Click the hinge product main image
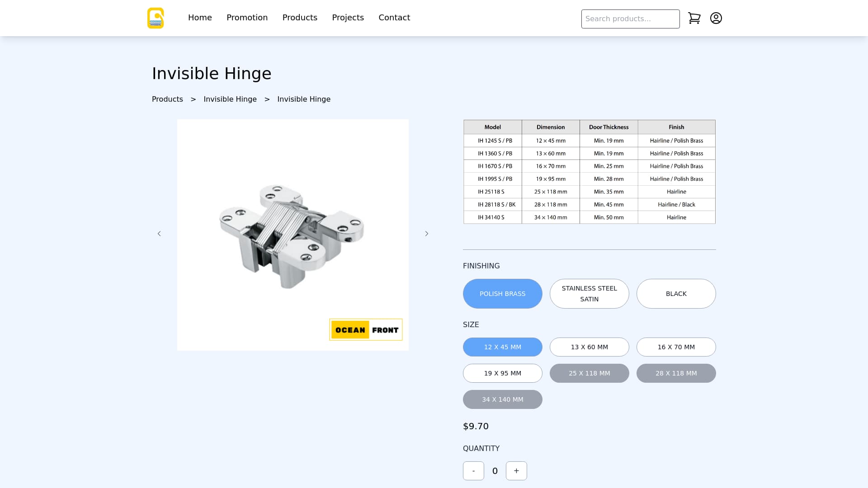 (x=292, y=235)
